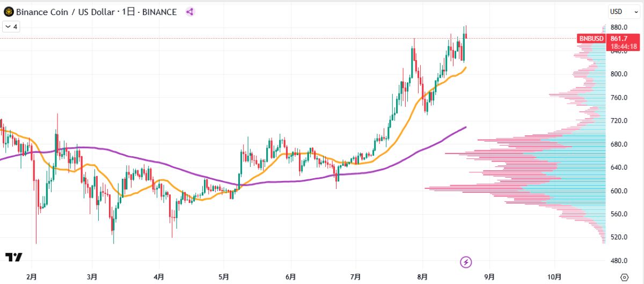Image resolution: width=644 pixels, height=284 pixels.
Task: Click the 480.0 level on price scale
Action: [618, 261]
